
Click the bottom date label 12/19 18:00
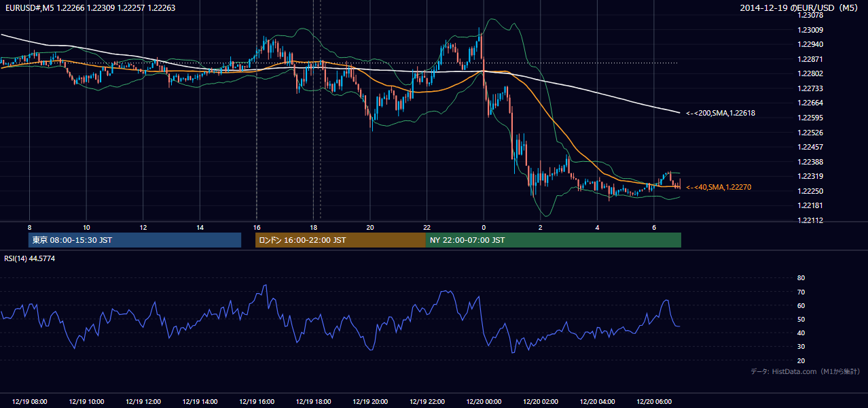(313, 402)
